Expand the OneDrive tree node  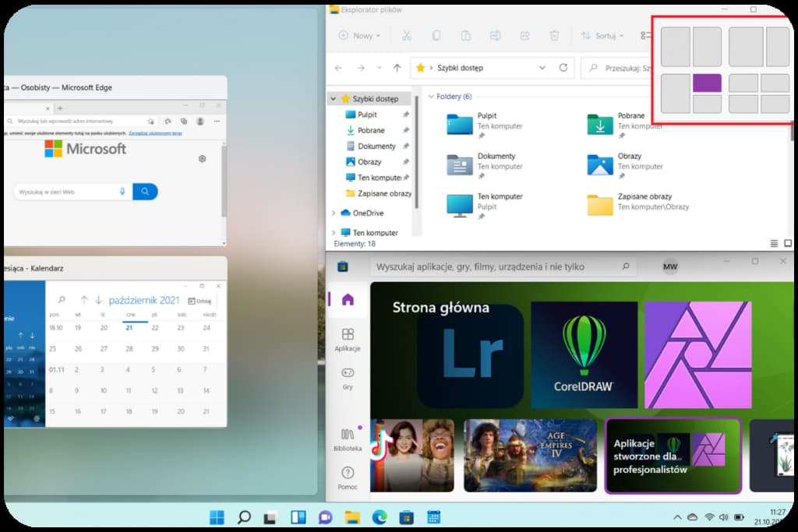[334, 213]
